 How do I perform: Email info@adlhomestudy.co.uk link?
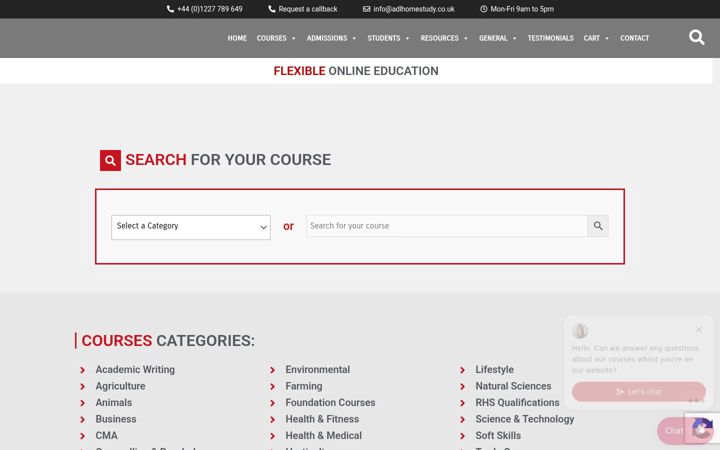(x=414, y=9)
